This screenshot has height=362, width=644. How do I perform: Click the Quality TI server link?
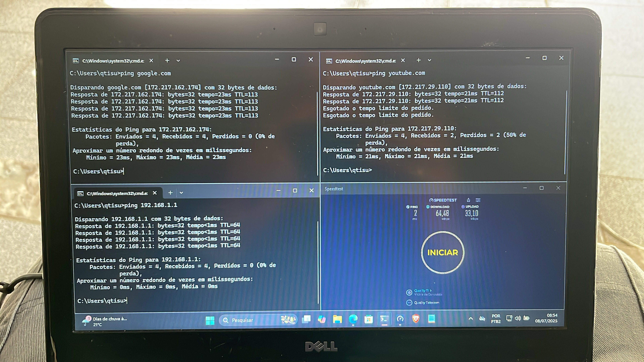[x=422, y=291]
